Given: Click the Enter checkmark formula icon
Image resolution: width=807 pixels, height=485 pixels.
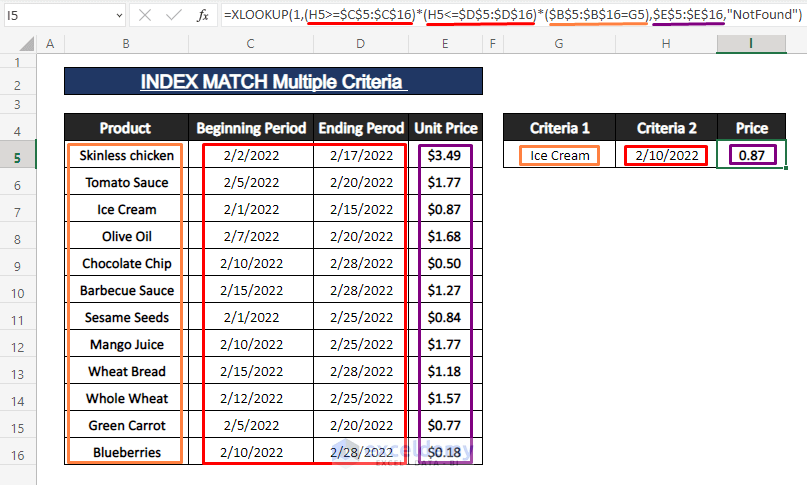Looking at the screenshot, I should point(173,15).
